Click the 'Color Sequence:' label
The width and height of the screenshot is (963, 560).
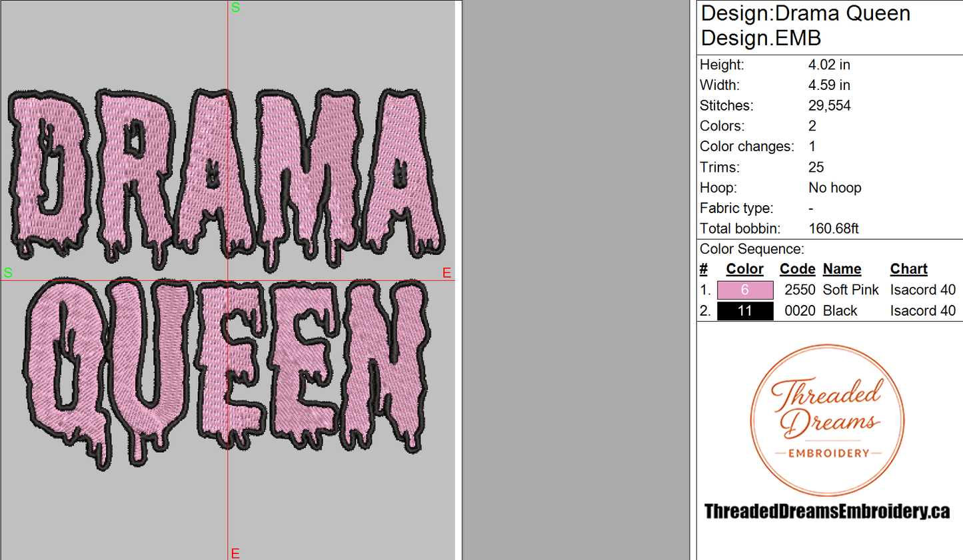[x=752, y=249]
